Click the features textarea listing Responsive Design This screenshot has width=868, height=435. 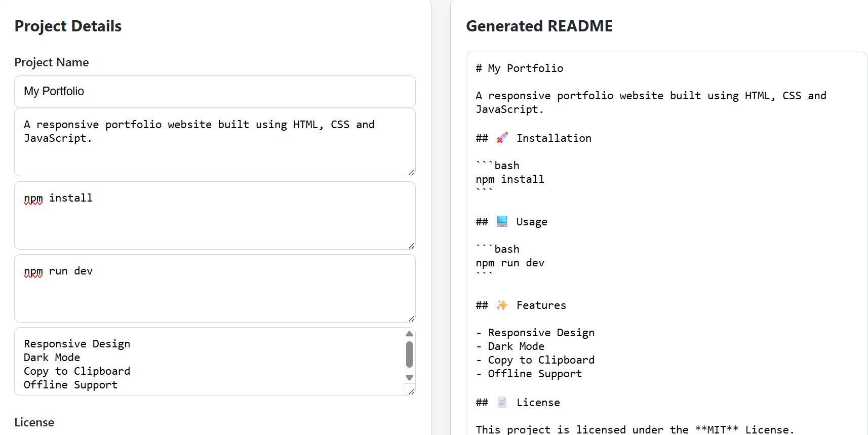215,362
